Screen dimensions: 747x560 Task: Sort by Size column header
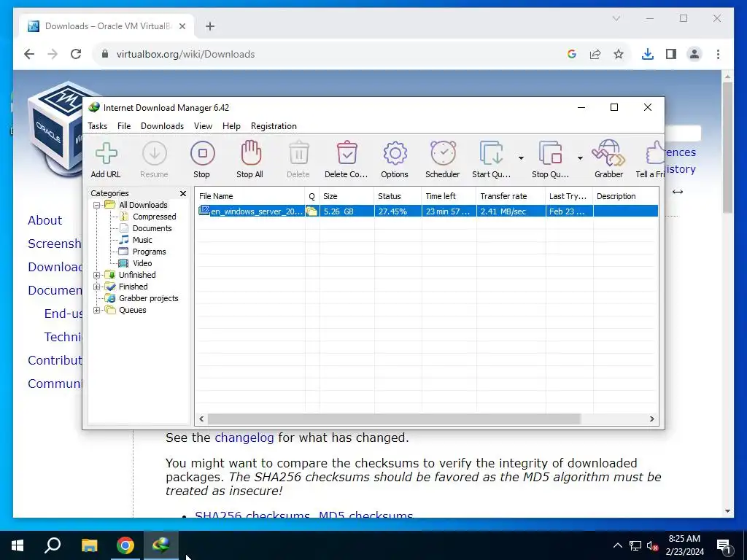347,196
